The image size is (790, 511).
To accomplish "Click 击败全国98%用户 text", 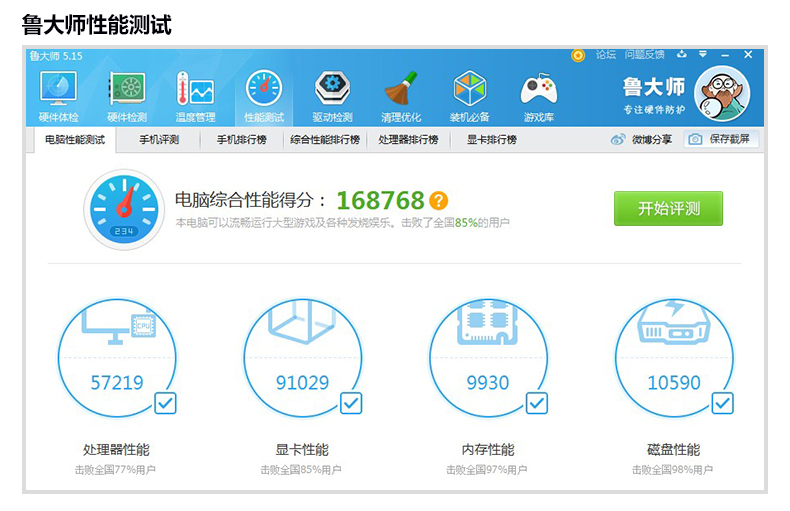I will [x=673, y=470].
